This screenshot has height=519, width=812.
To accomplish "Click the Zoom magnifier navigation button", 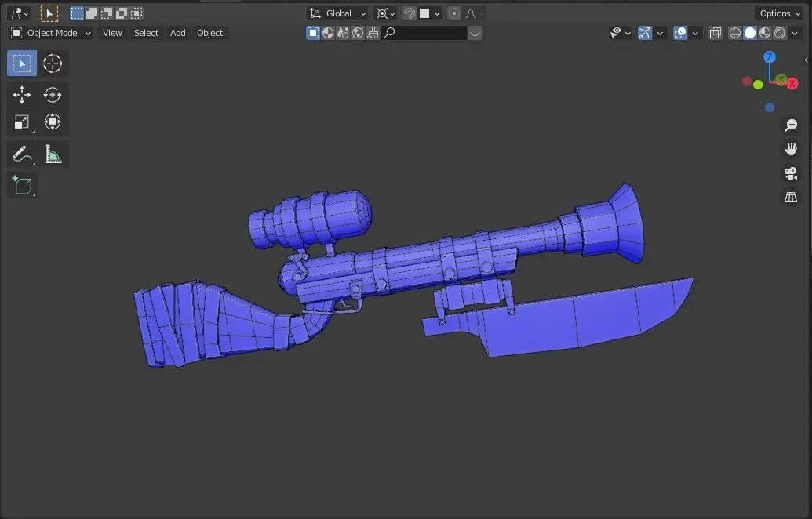I will [x=790, y=125].
